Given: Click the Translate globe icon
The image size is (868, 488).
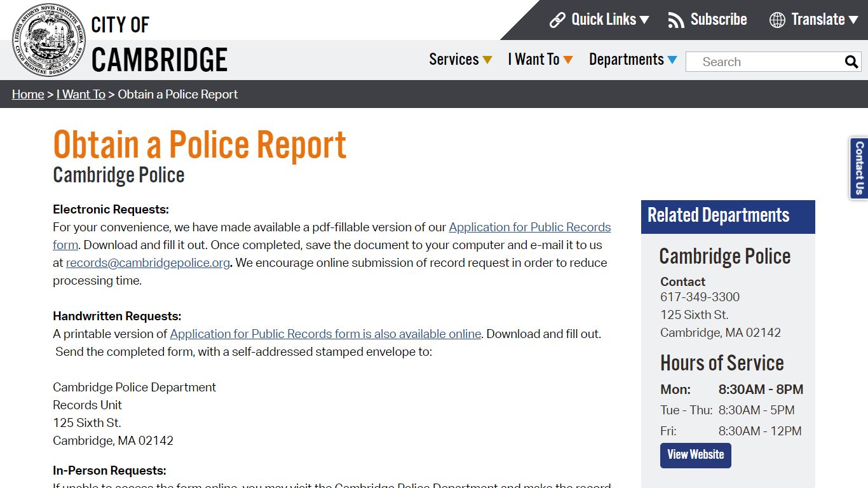Looking at the screenshot, I should point(777,20).
